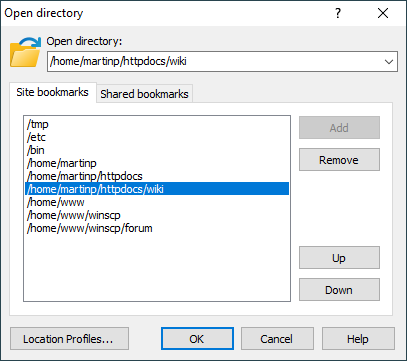Viewport: 407px width, 361px height.
Task: Confirm with the OK button
Action: [x=197, y=339]
